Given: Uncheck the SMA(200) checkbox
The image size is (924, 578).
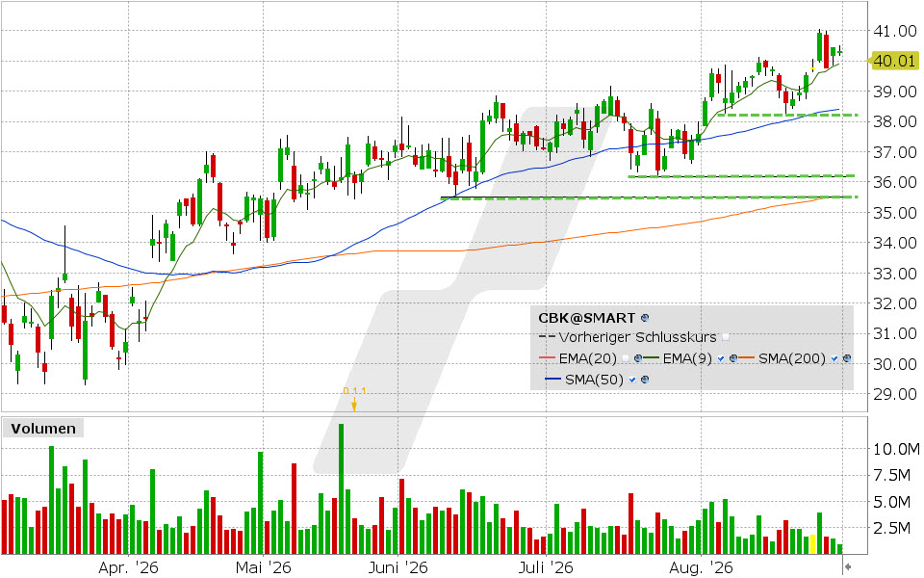Looking at the screenshot, I should 834,358.
